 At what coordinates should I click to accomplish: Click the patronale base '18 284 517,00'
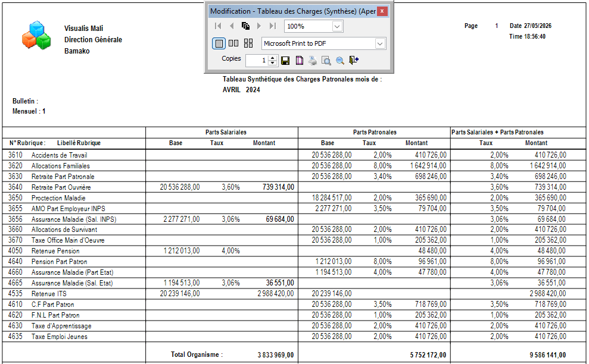click(x=332, y=197)
